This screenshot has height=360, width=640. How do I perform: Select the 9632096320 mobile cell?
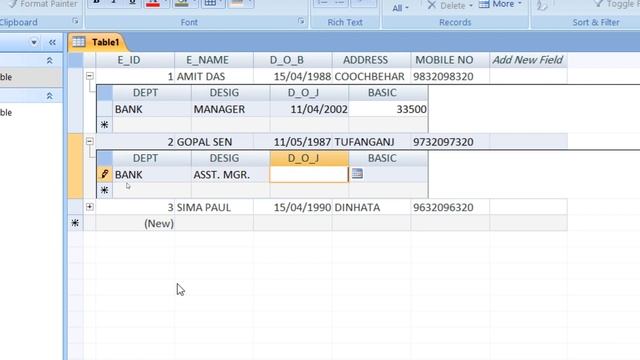tap(450, 207)
